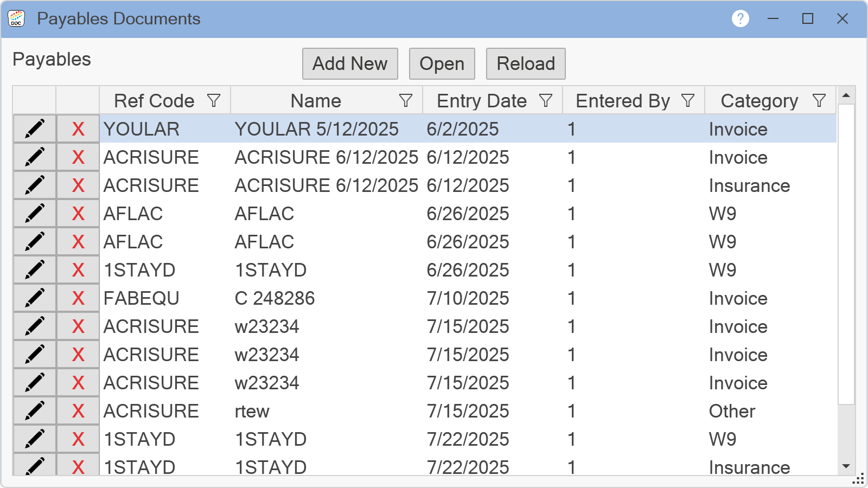This screenshot has height=488, width=868.
Task: Click the Payables Documents app icon
Action: 16,19
